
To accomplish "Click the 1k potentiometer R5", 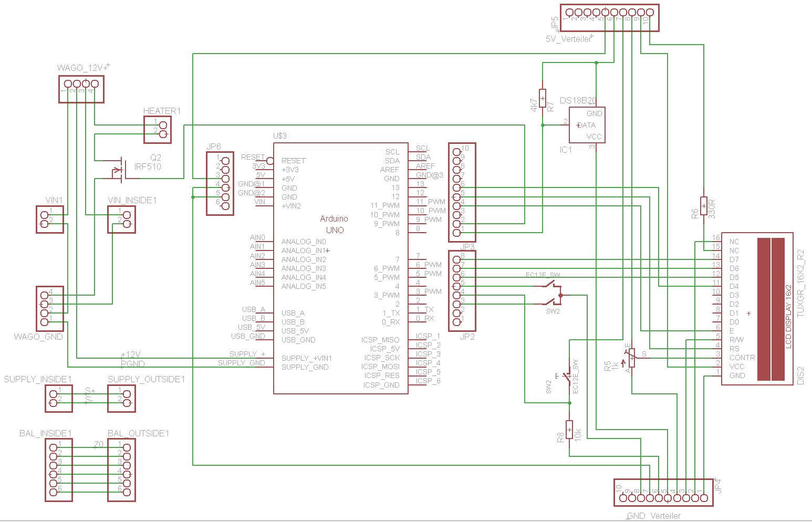I will (631, 358).
